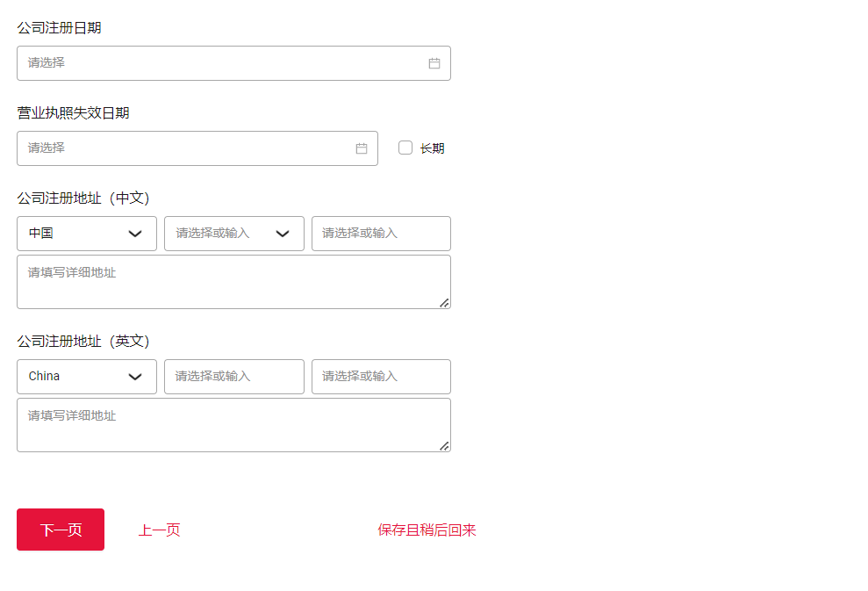The image size is (868, 591).
Task: Click the city 请选择或输入 field in Chinese address
Action: tap(381, 234)
